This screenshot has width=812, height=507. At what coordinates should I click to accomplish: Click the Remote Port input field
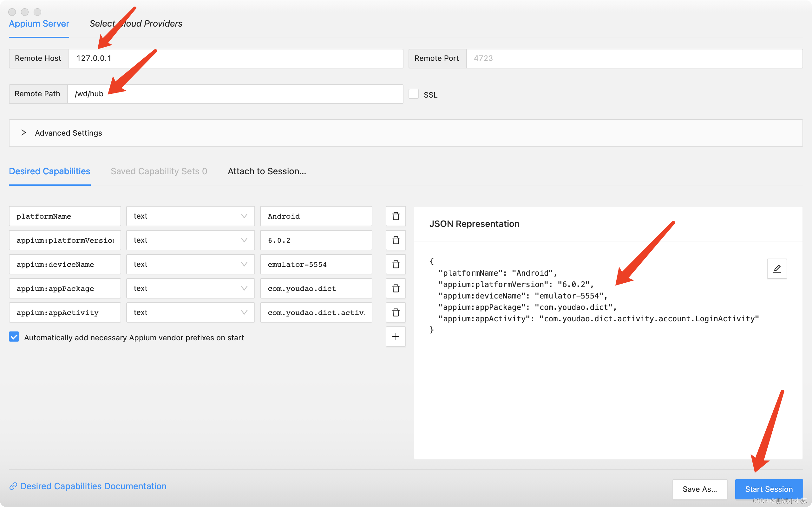(x=633, y=58)
